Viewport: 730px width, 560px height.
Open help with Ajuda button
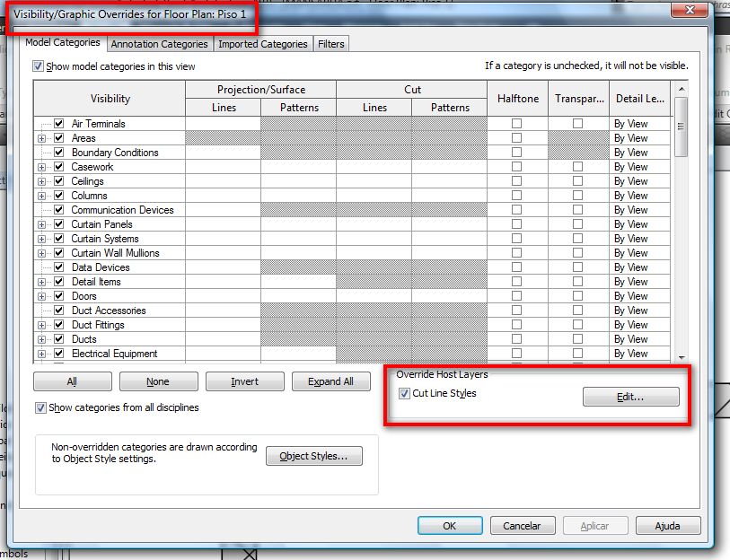pyautogui.click(x=668, y=526)
